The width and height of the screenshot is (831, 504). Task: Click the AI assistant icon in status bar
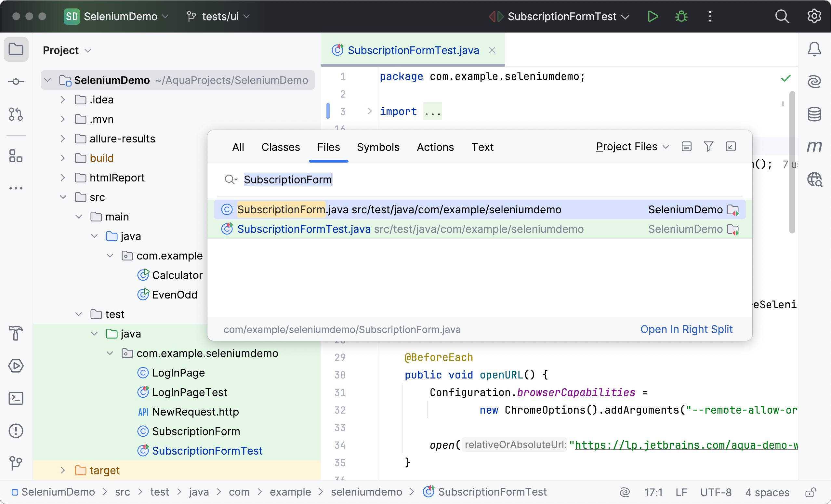(625, 492)
